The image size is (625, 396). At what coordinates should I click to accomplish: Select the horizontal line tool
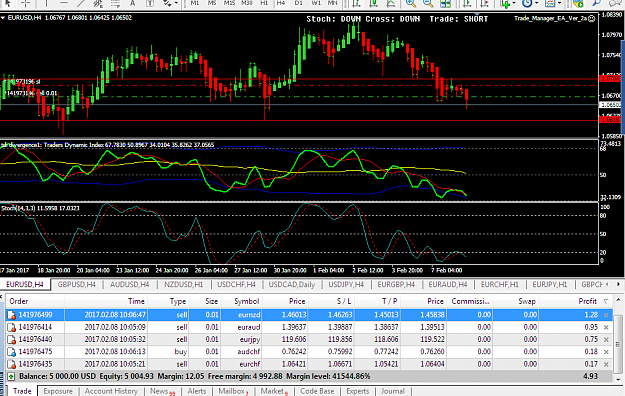[64, 3]
